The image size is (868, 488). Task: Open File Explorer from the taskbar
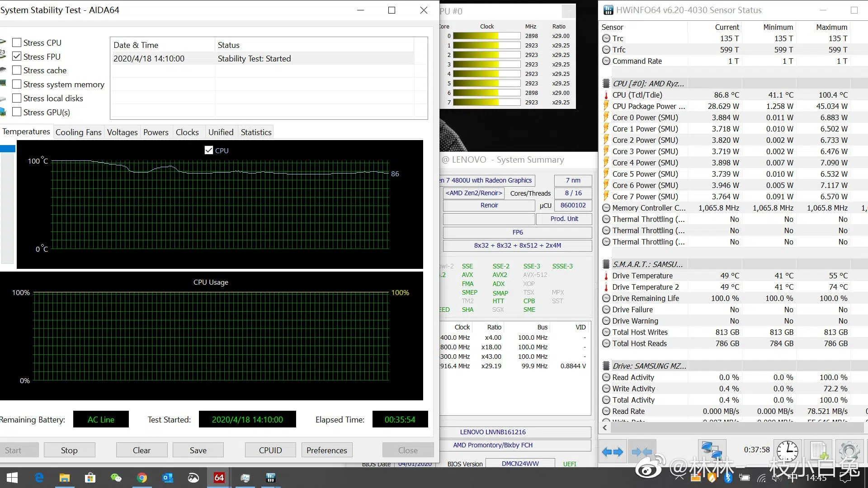pos(65,478)
